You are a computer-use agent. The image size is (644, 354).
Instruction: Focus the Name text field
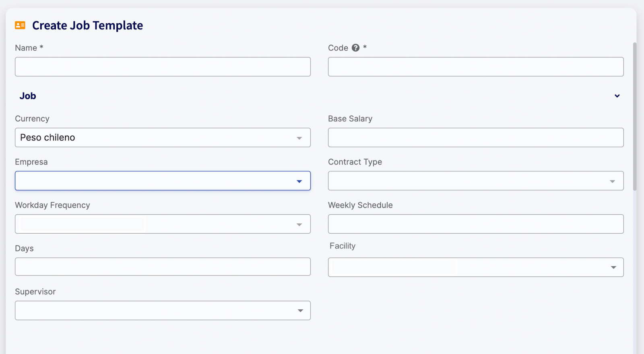[x=163, y=67]
